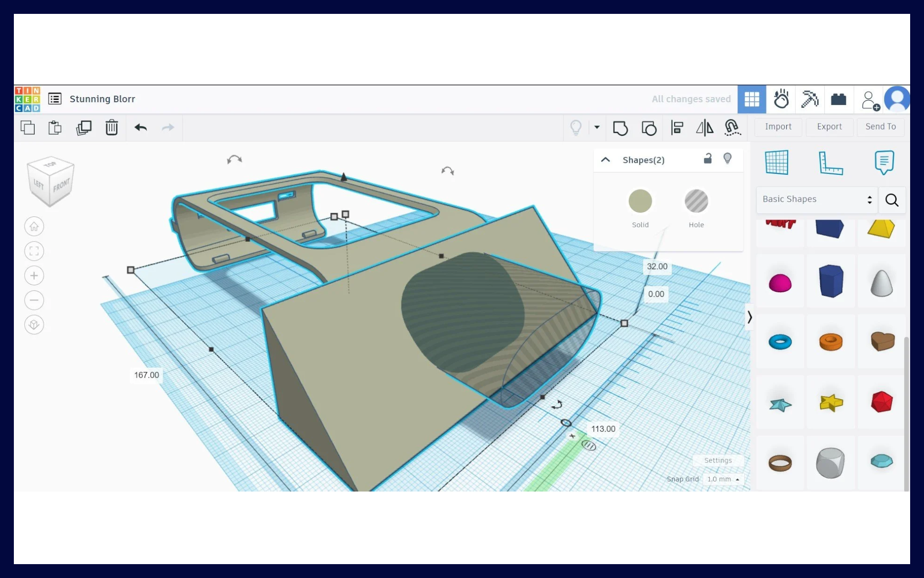Image resolution: width=924 pixels, height=578 pixels.
Task: Open the Snap Grid value dropdown
Action: pyautogui.click(x=723, y=479)
